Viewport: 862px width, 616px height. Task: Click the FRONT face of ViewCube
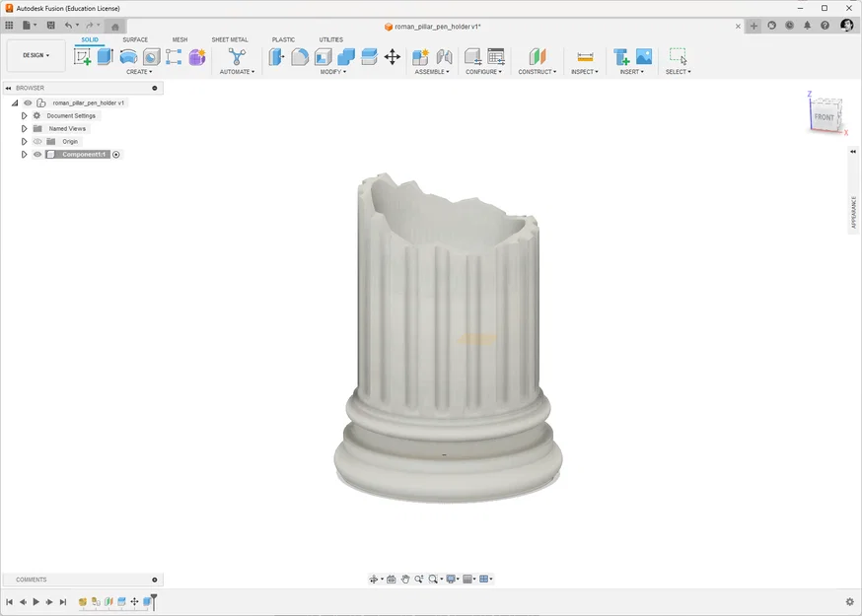click(x=824, y=117)
